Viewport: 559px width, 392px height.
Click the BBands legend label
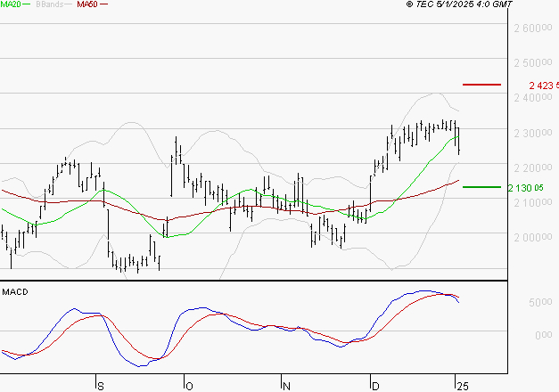pyautogui.click(x=50, y=4)
